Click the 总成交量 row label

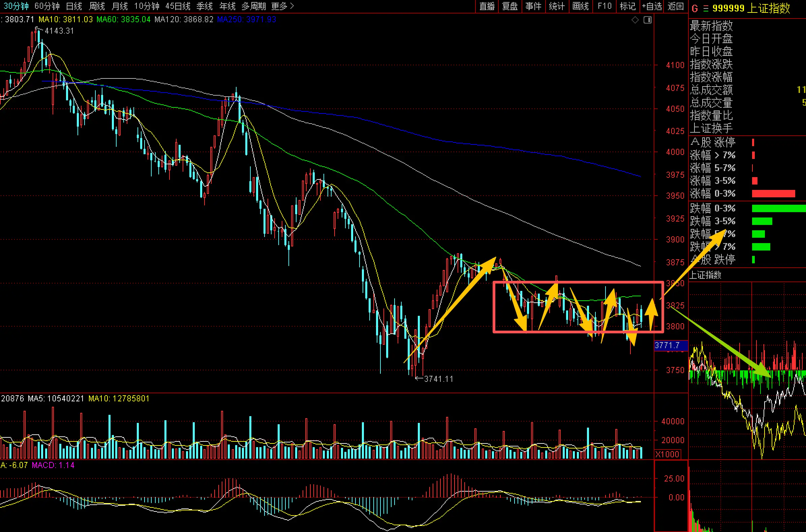[711, 103]
